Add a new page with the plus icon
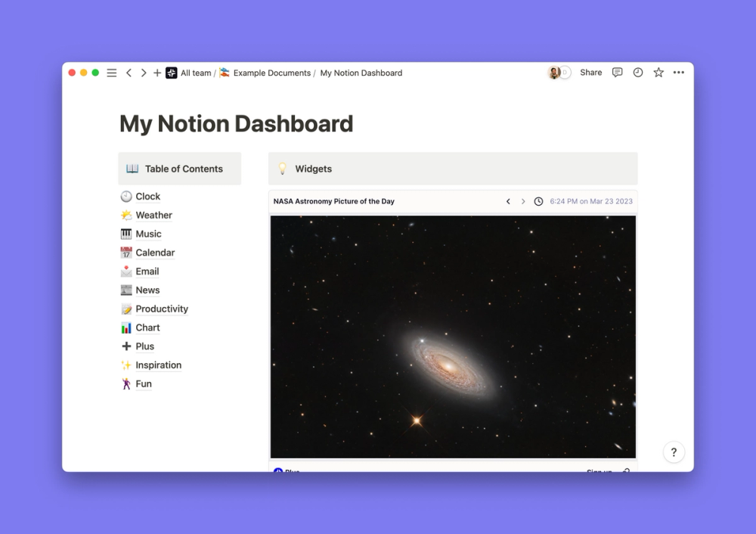This screenshot has width=756, height=534. coord(157,73)
